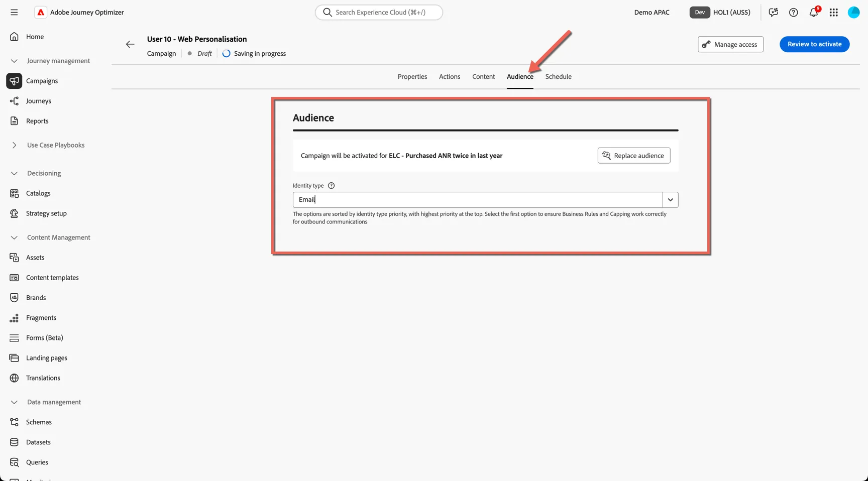Click the Search Experience Cloud field
This screenshot has width=868, height=481.
(x=379, y=12)
